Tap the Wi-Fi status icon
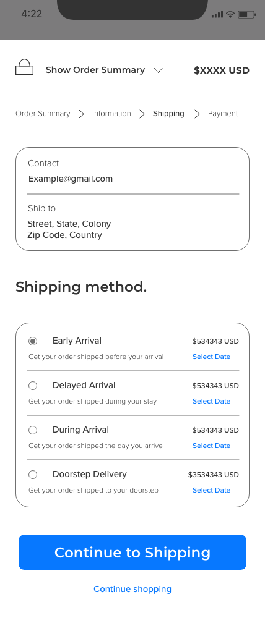The width and height of the screenshot is (265, 644). coord(230,15)
